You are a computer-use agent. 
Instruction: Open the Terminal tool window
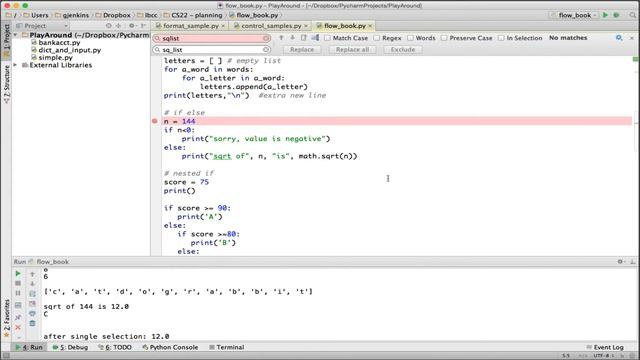click(227, 347)
